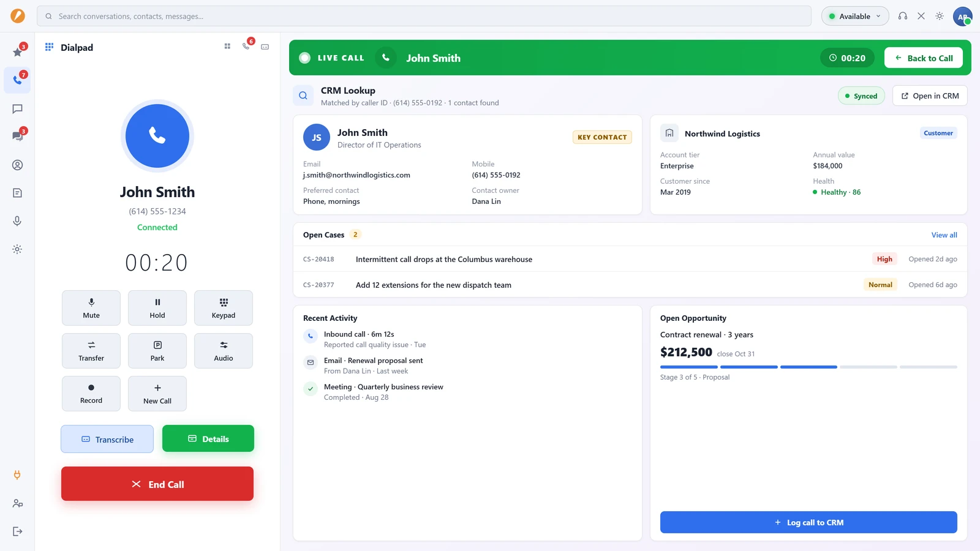Click the Dialpad grid icon in header
980x551 pixels.
click(49, 47)
